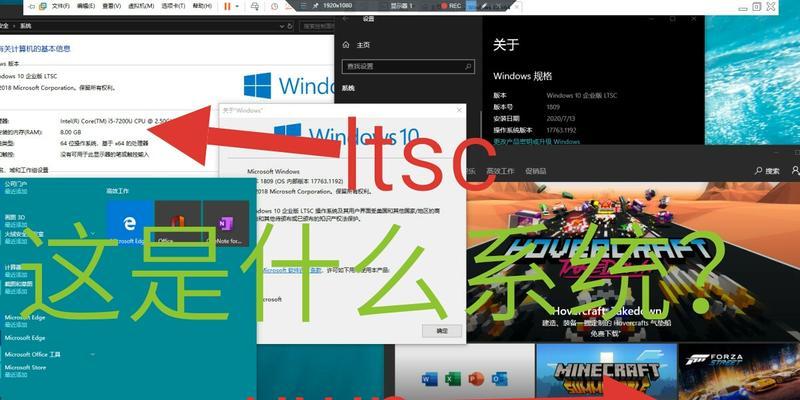Click the pin icon on recorder bar
800x400 pixels.
(x=315, y=6)
